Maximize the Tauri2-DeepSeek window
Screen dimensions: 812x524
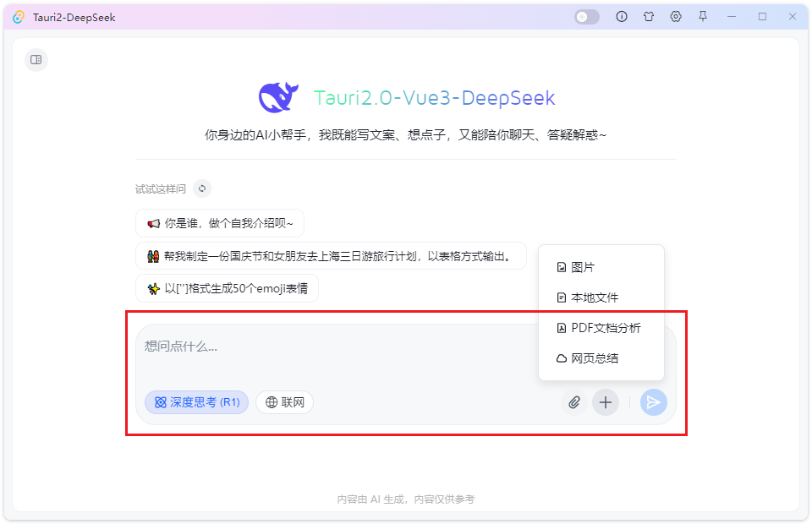pos(762,17)
